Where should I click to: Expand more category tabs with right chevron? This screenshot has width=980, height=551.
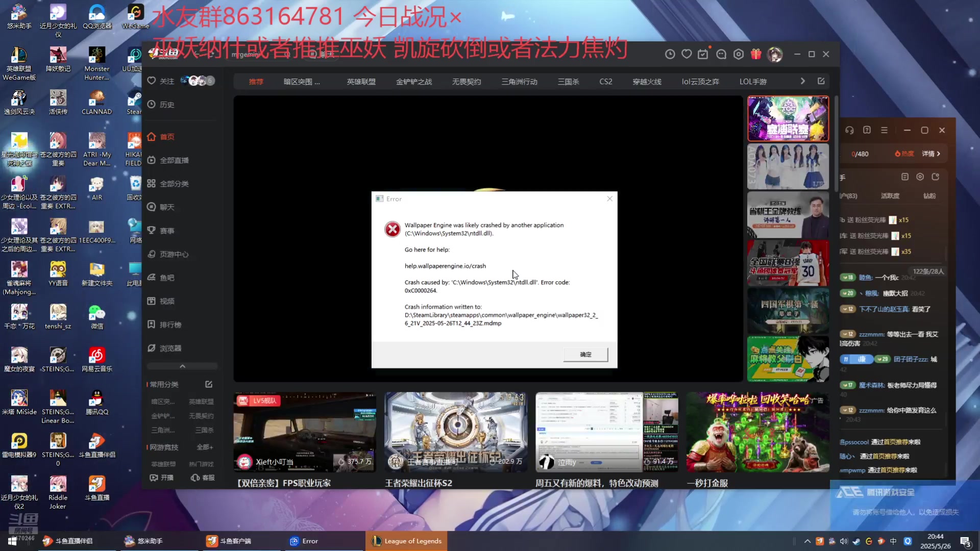coord(802,81)
